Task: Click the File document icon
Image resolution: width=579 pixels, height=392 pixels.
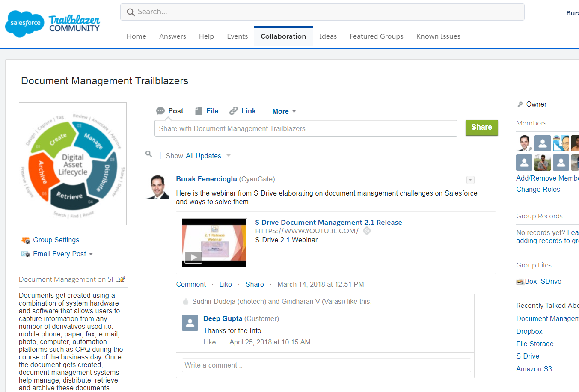Action: pyautogui.click(x=198, y=111)
